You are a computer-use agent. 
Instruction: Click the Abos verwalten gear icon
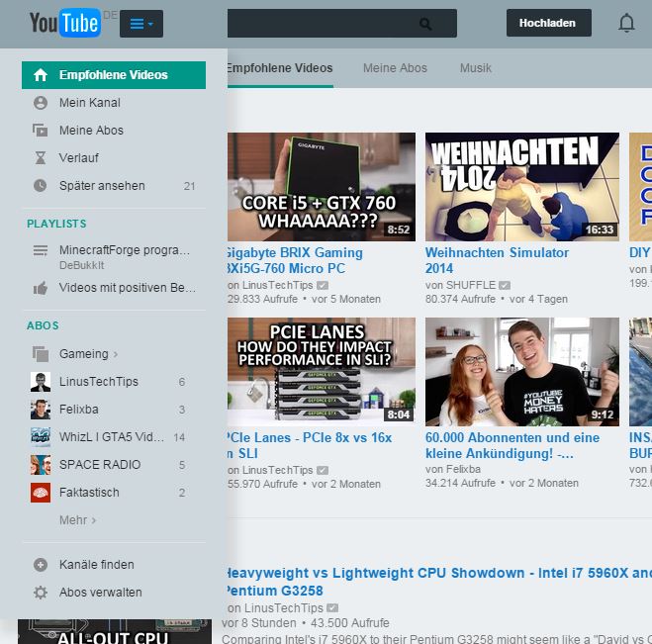41,593
